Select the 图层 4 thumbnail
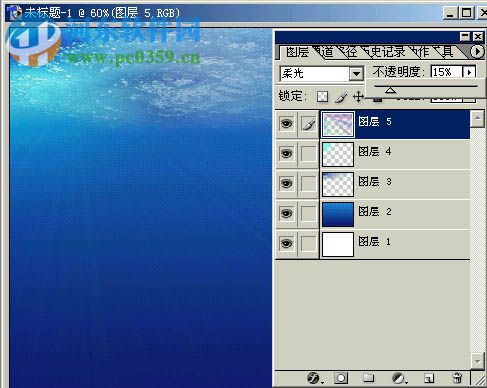 (337, 154)
